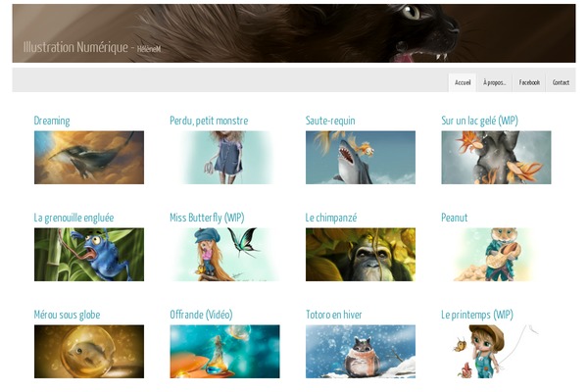Viewport: 588px width, 392px height.
Task: View the blue frog thumbnail
Action: coord(89,255)
